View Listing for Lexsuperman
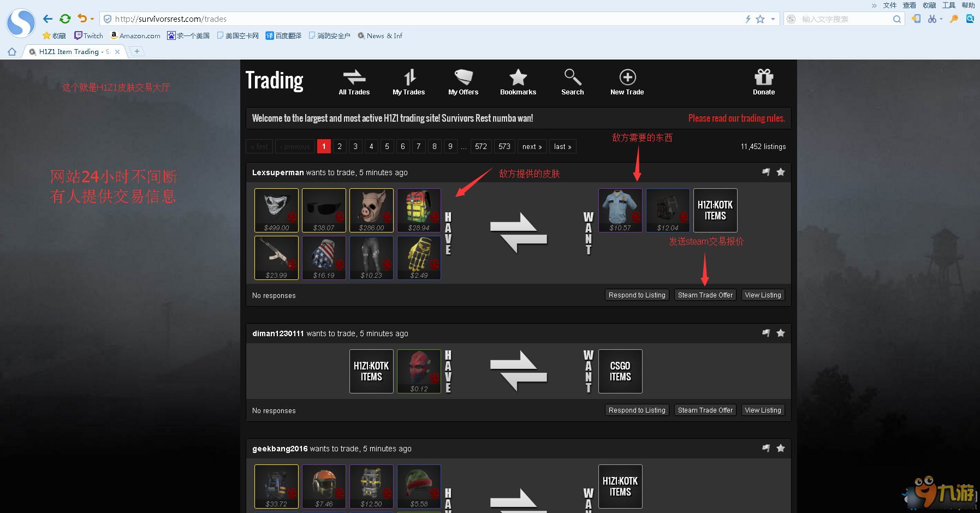 pos(763,295)
